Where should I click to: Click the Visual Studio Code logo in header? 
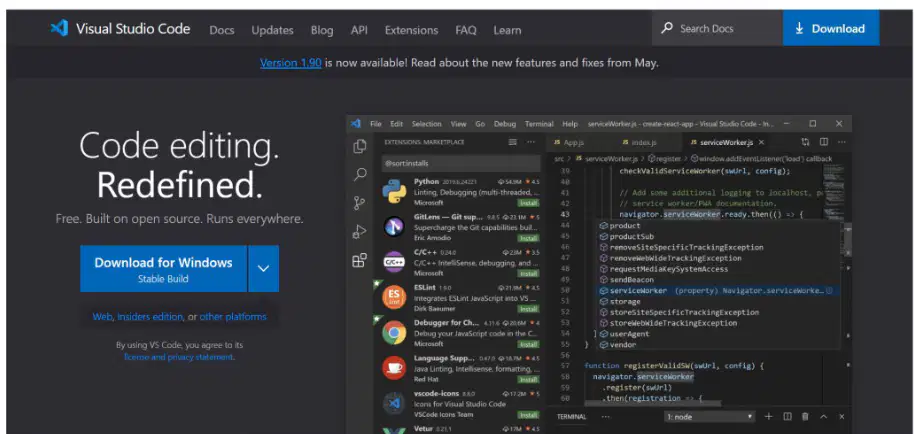pyautogui.click(x=59, y=28)
